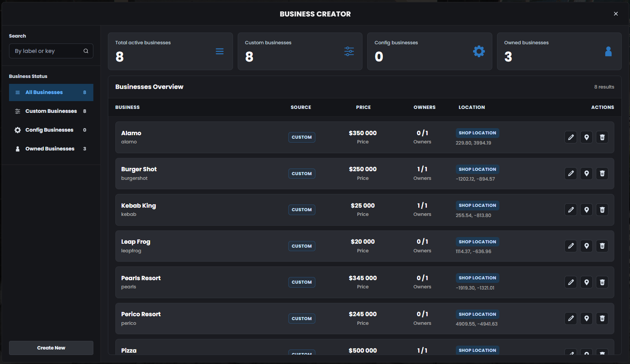630x364 pixels.
Task: Open the Alamo location pin
Action: (586, 137)
